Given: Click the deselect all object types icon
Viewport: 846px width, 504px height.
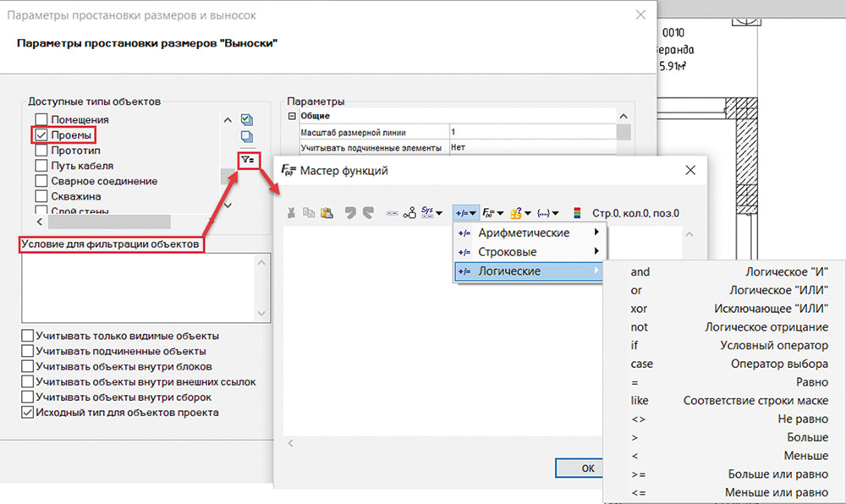Looking at the screenshot, I should (247, 137).
